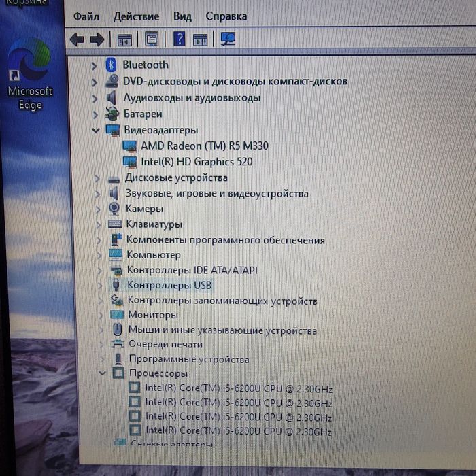Click the disk drive icon of Дисковые устройства
Viewport: 476px width, 476px height.
point(114,179)
